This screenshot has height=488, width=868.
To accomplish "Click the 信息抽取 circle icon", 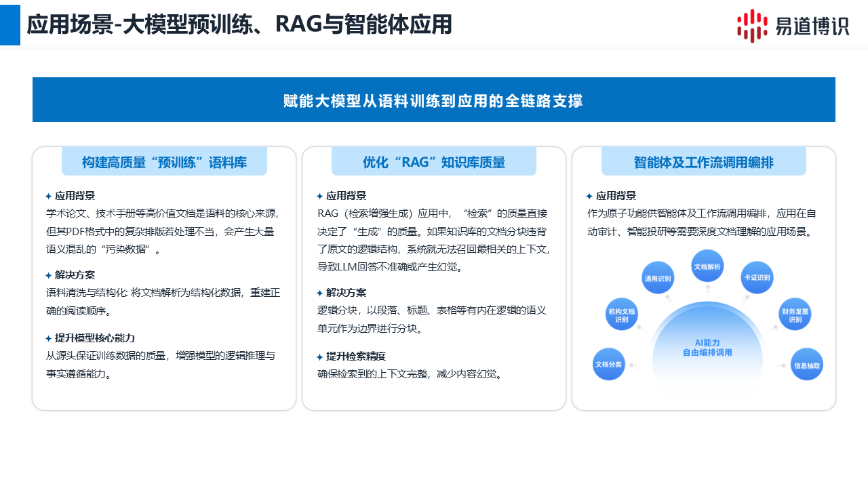I will [807, 365].
